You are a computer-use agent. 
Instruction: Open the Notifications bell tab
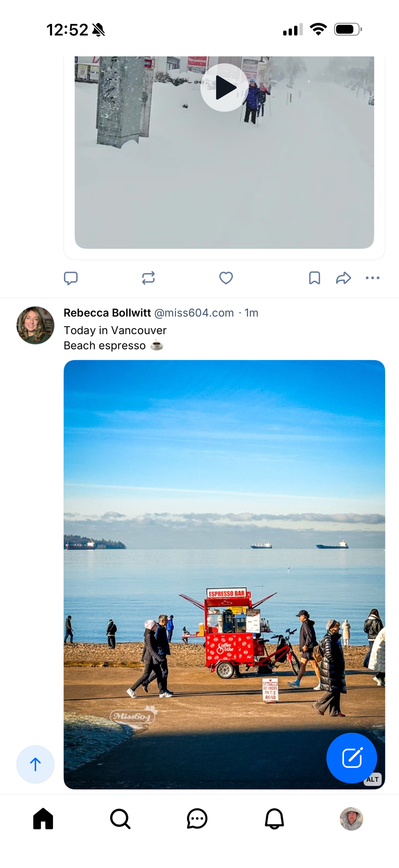274,819
